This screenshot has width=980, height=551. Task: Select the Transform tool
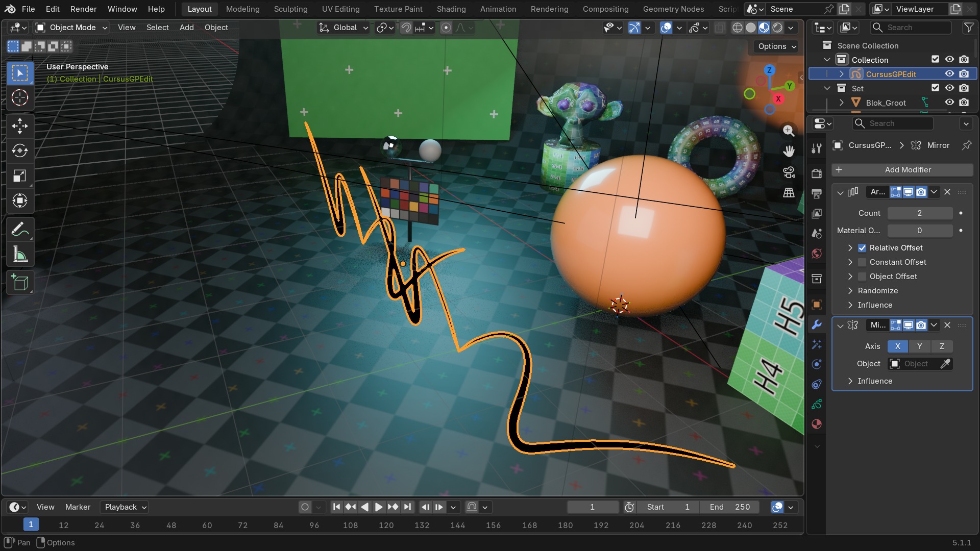click(x=20, y=201)
